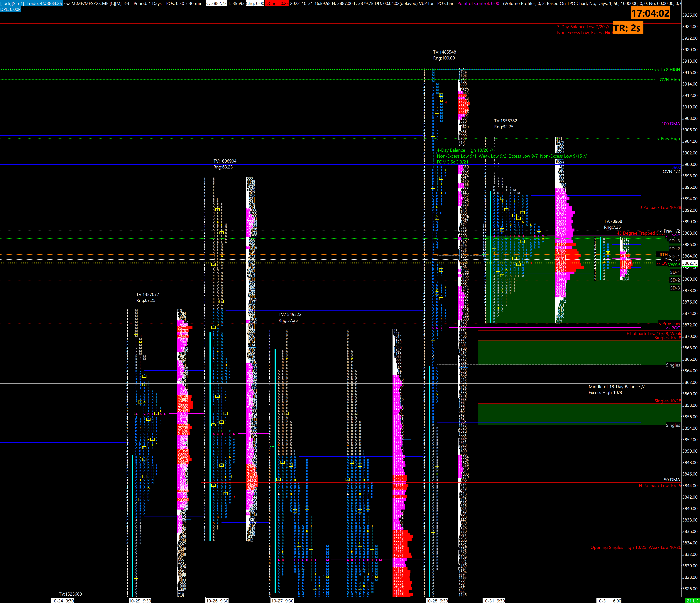This screenshot has width=700, height=603.
Task: Select the 10-28 9:30 date label
Action: click(x=437, y=600)
